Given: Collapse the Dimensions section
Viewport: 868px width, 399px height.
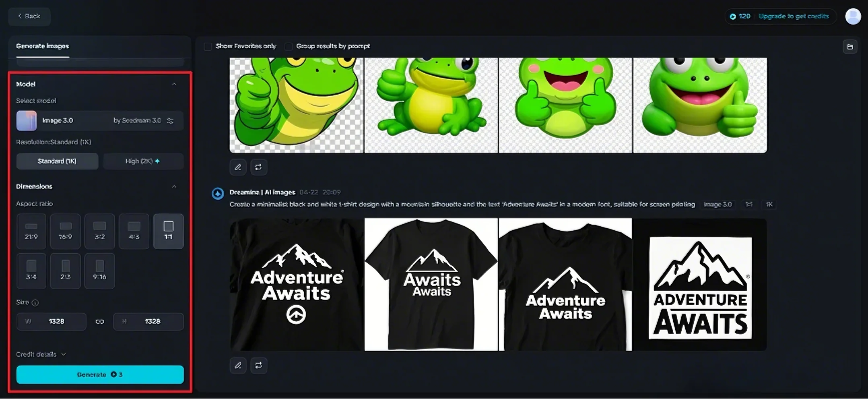Looking at the screenshot, I should [x=175, y=186].
